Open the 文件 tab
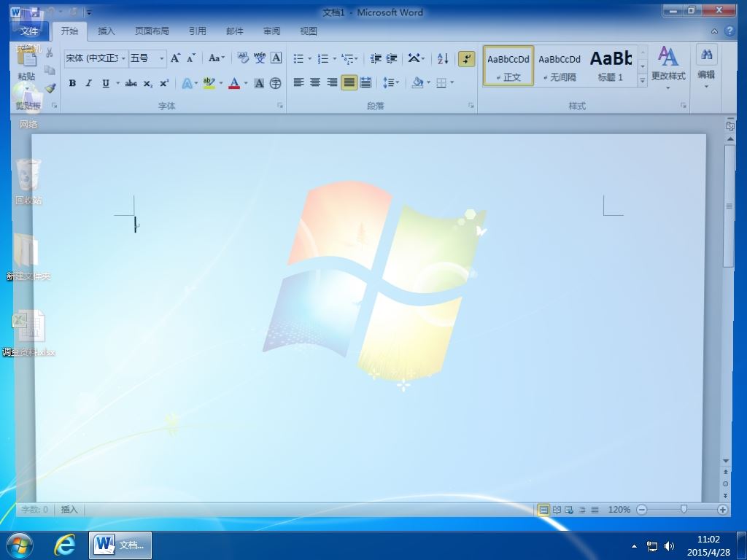Viewport: 747px width, 560px height. click(29, 31)
